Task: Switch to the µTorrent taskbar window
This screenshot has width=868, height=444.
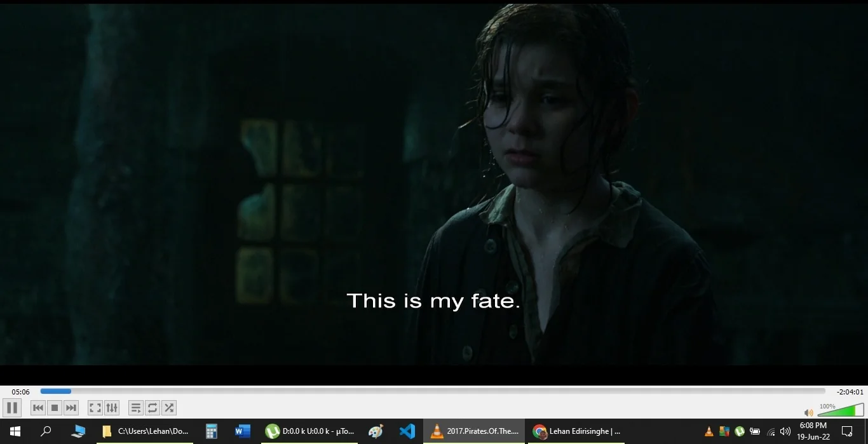Action: pos(309,432)
